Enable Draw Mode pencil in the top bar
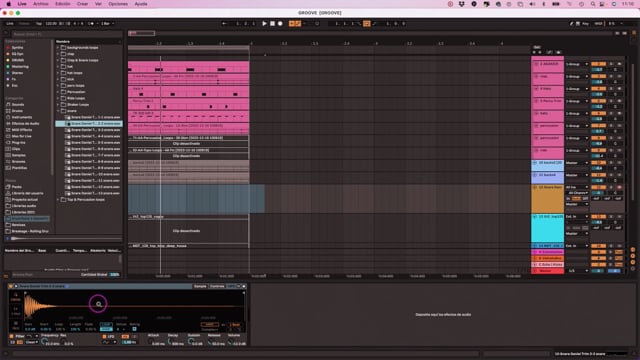Image resolution: width=640 pixels, height=360 pixels. click(x=571, y=24)
